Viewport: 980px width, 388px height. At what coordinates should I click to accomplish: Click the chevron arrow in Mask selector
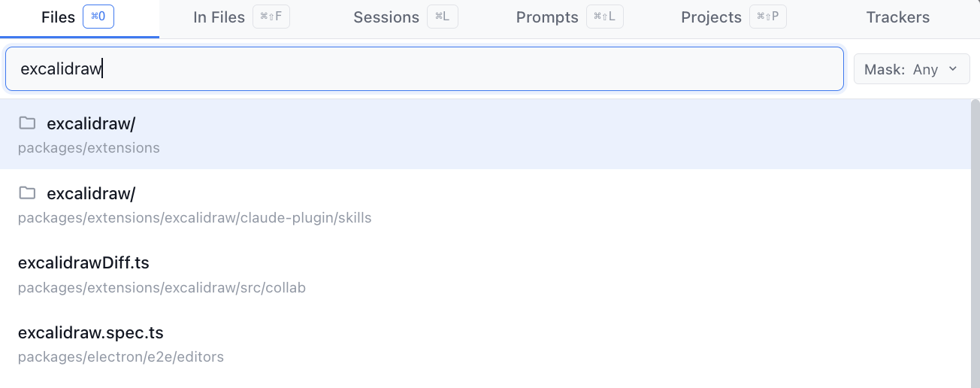tap(953, 69)
